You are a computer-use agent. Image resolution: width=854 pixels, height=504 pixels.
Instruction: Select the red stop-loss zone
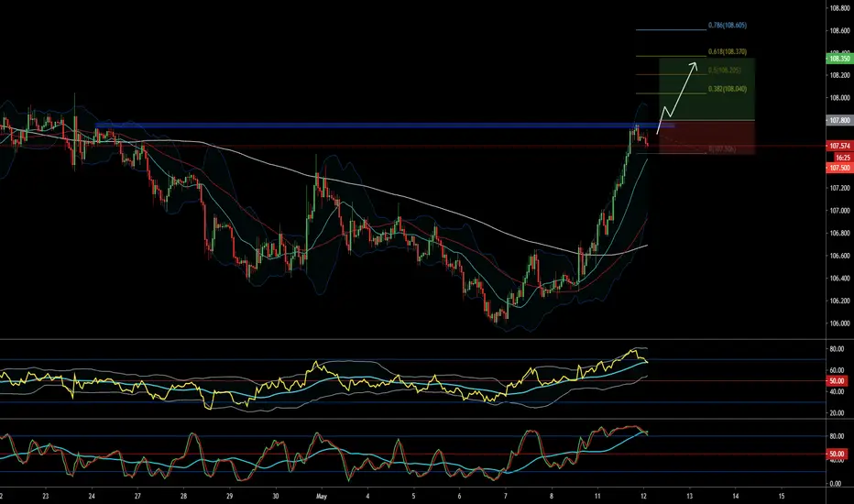[x=706, y=137]
